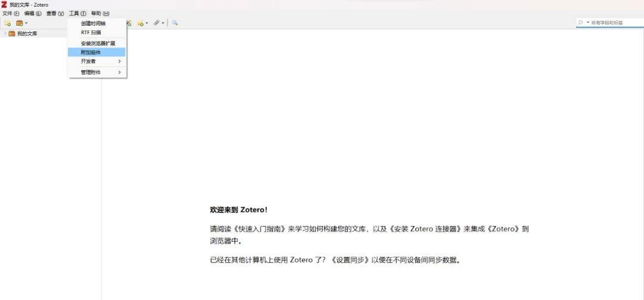This screenshot has height=300, width=644.
Task: Choose 创建时间轴 from the menu
Action: 97,23
